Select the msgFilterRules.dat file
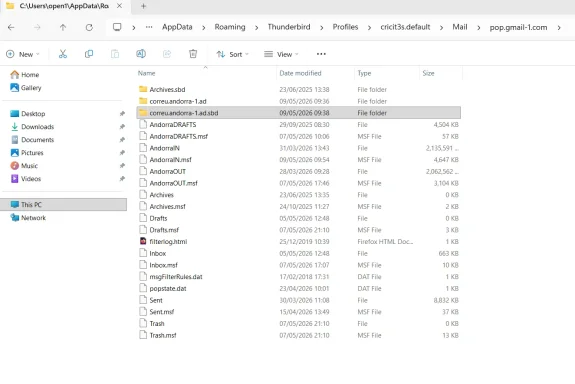 (299, 277)
